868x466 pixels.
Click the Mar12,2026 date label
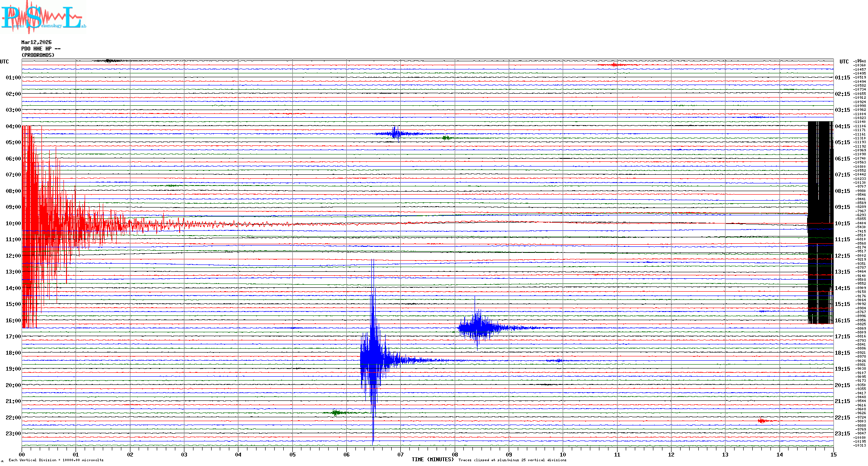[x=36, y=42]
